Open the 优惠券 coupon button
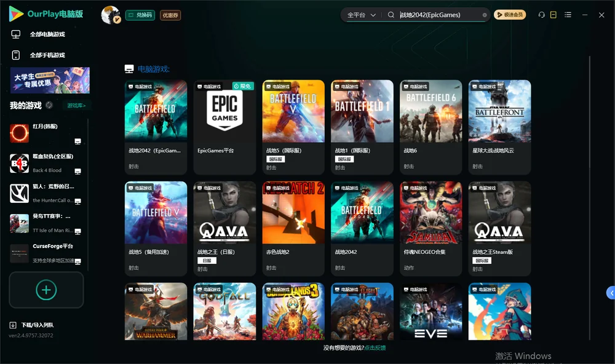Image resolution: width=615 pixels, height=364 pixels. point(170,15)
